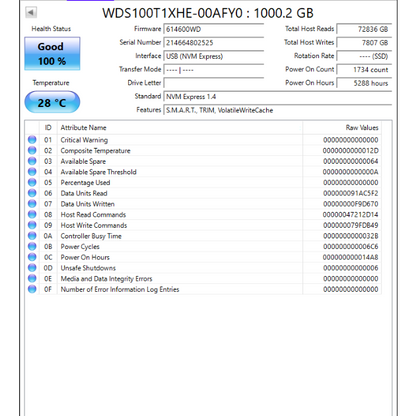Select the Media and Data Integrity Errors name
Image resolution: width=416 pixels, height=416 pixels.
[x=106, y=279]
